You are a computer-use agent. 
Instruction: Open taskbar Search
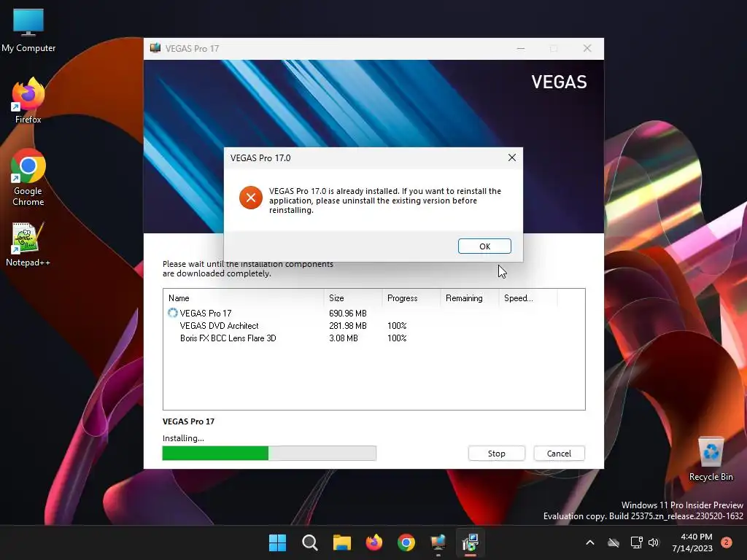point(309,542)
